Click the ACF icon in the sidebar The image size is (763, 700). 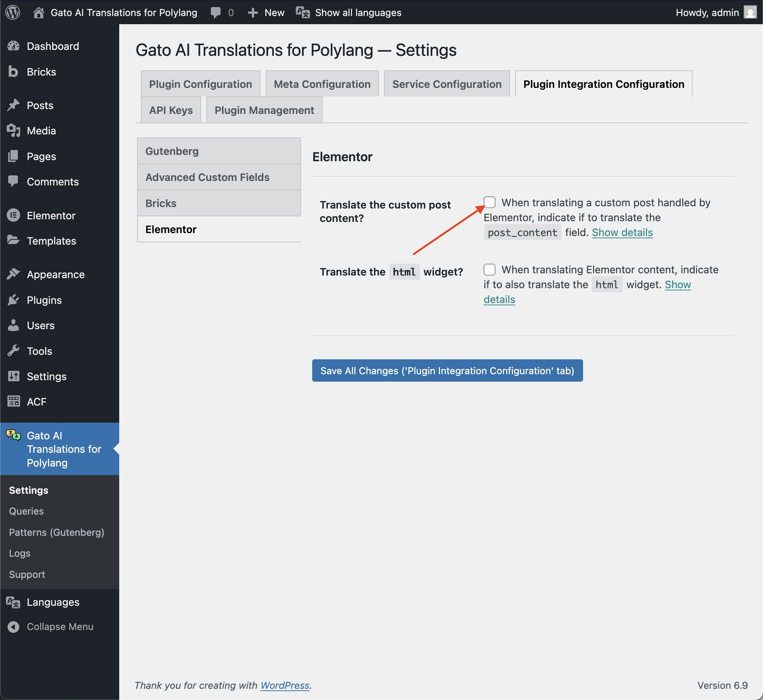[14, 401]
